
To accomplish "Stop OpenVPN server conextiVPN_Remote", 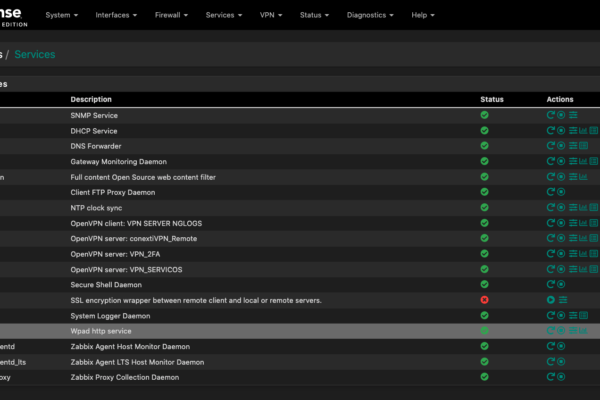I will pyautogui.click(x=561, y=238).
